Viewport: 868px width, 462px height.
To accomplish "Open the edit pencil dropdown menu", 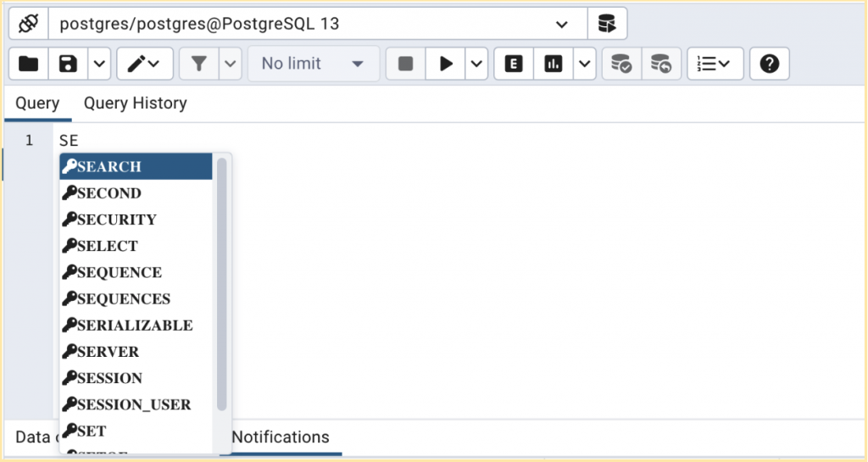I will [144, 64].
